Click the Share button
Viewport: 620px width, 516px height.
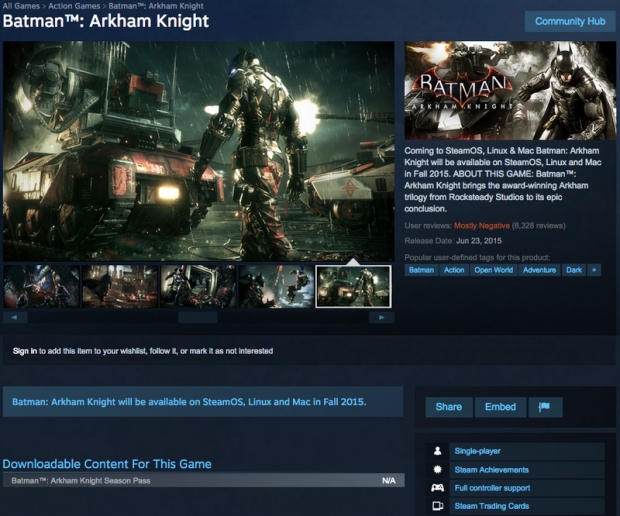point(449,407)
